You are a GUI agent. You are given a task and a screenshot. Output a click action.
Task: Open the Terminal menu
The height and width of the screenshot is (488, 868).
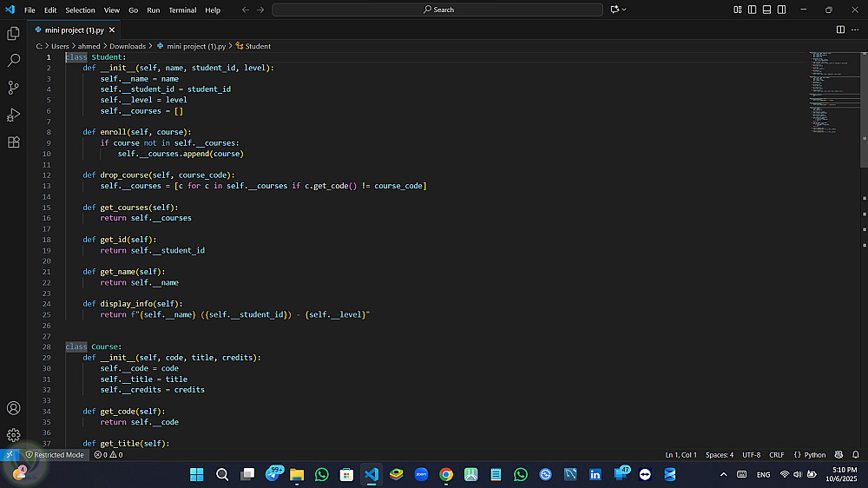click(x=182, y=10)
